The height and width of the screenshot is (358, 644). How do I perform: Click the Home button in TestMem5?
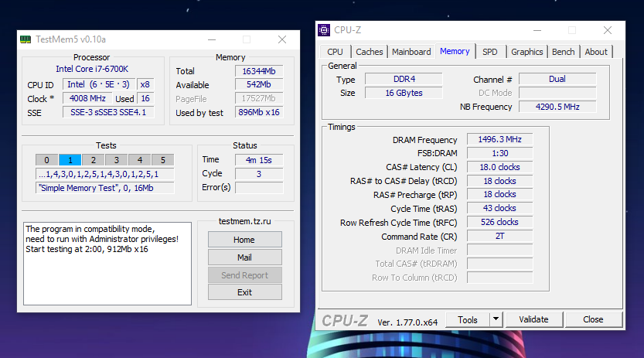tap(244, 240)
